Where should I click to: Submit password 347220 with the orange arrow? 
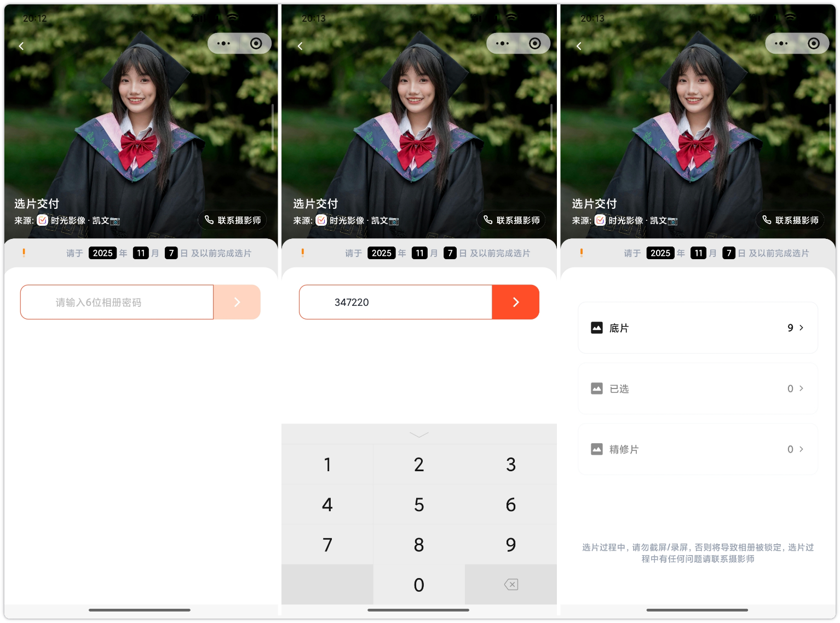[x=515, y=302]
